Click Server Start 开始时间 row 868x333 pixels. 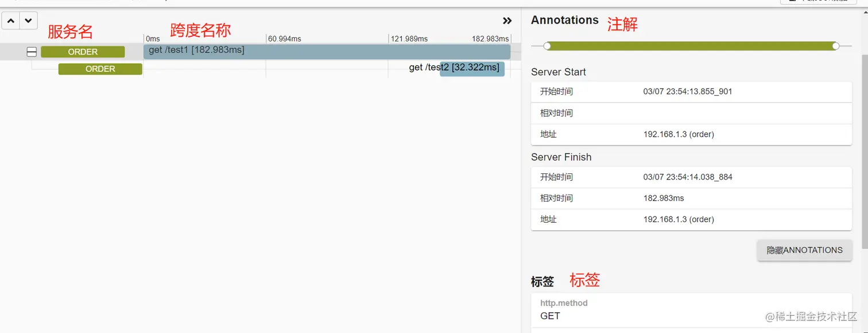tap(691, 92)
